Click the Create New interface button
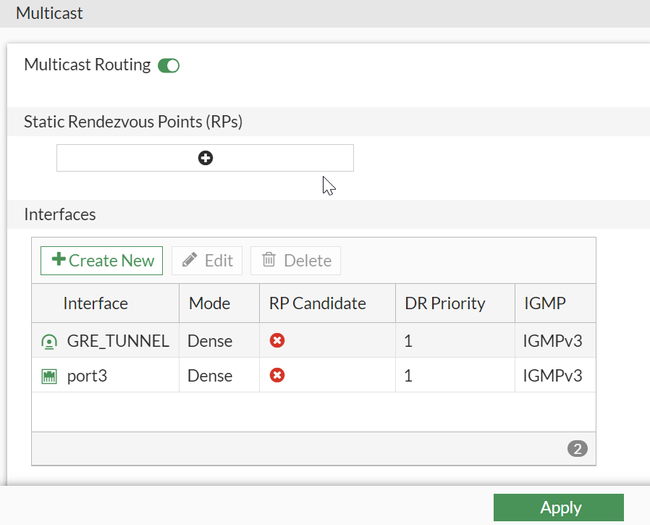This screenshot has width=650, height=525. coord(103,261)
